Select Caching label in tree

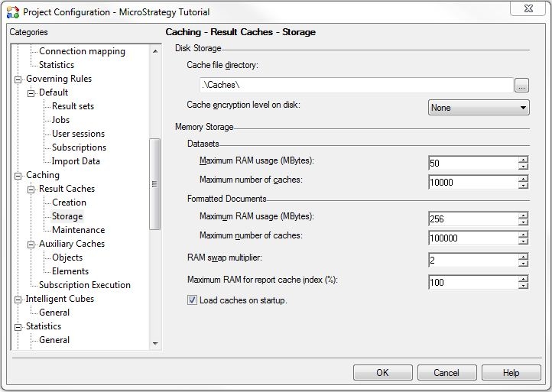point(43,175)
